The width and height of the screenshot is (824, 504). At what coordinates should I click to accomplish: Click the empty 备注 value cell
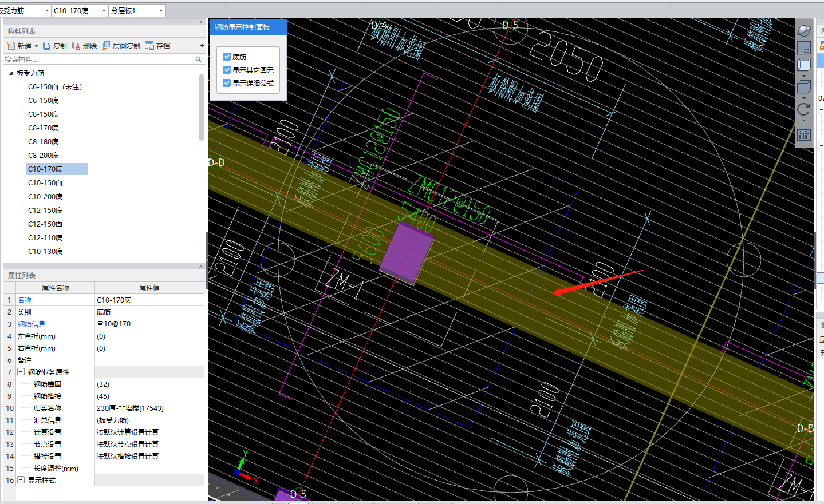[x=149, y=360]
